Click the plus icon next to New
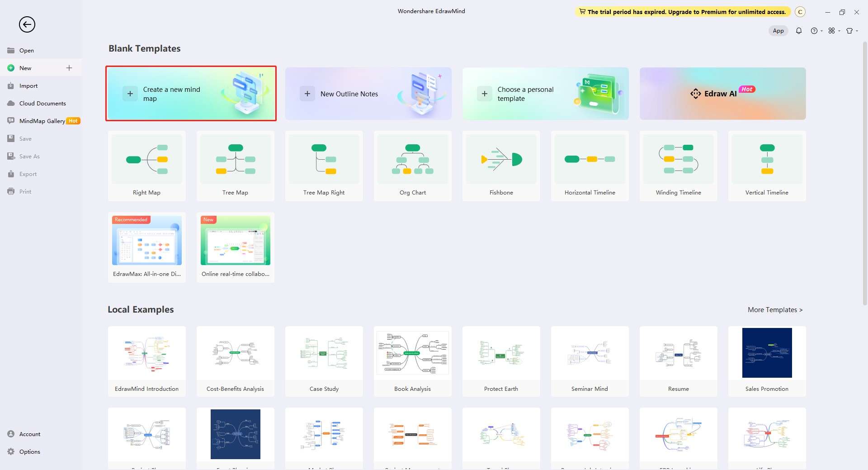Viewport: 868px width, 470px height. coord(69,68)
